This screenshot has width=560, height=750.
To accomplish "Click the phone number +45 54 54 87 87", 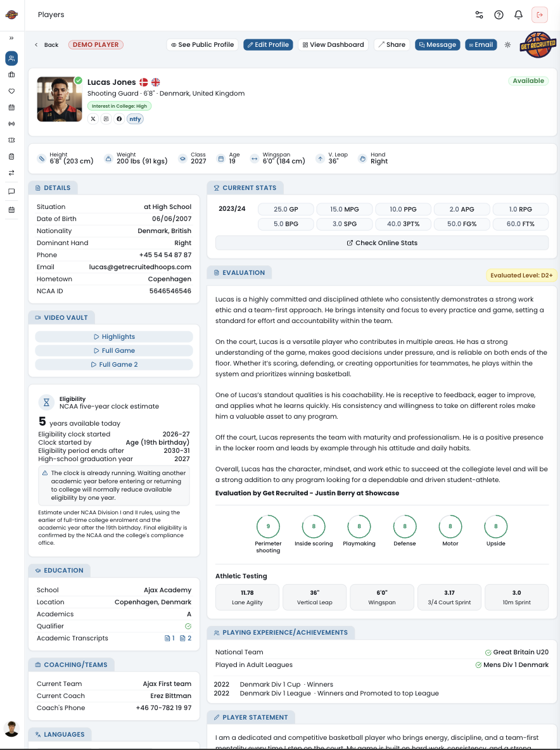I will pos(165,255).
